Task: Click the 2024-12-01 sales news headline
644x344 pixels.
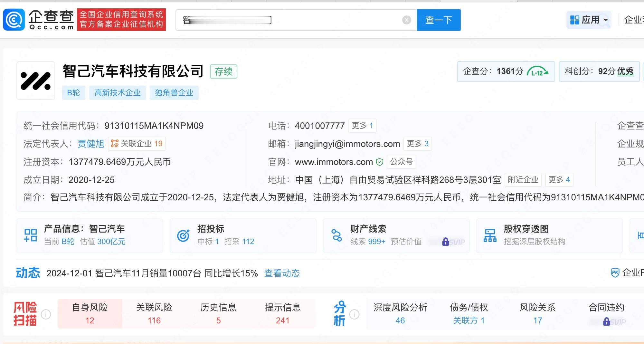Action: pyautogui.click(x=152, y=273)
